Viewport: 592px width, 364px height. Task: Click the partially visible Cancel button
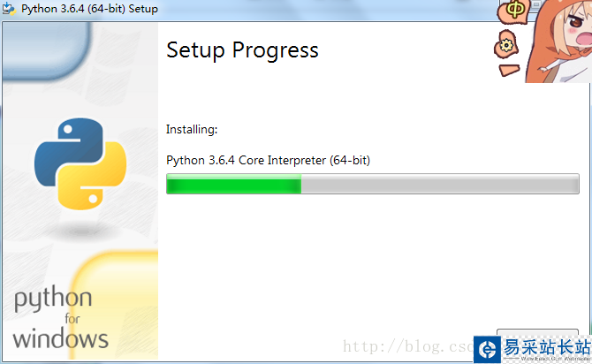pyautogui.click(x=537, y=332)
